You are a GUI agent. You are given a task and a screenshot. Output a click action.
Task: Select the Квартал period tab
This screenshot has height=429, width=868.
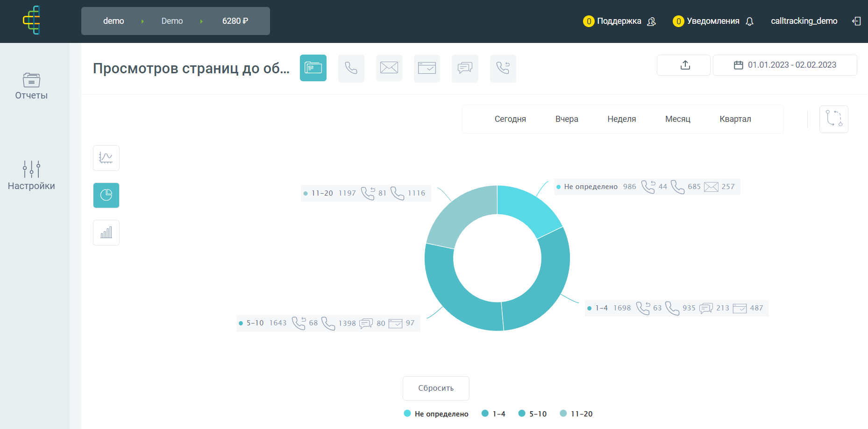click(x=735, y=119)
